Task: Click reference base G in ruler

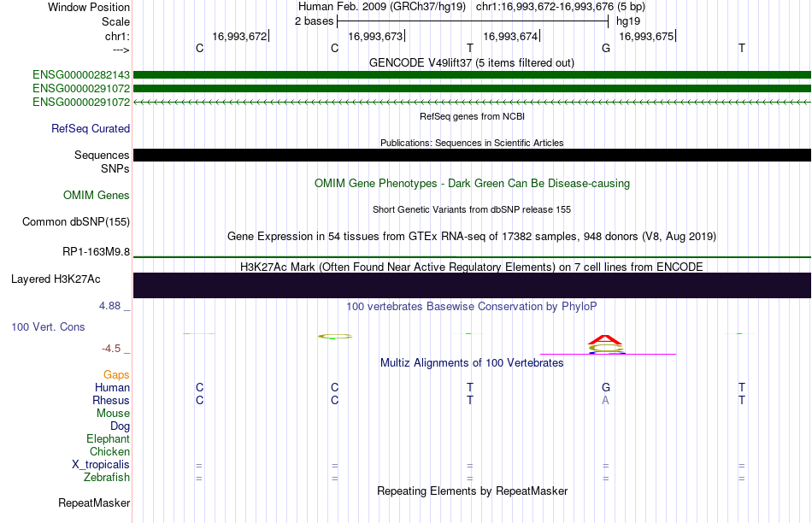Action: point(606,48)
